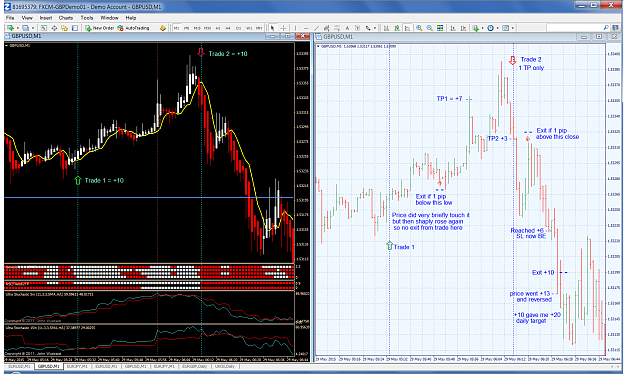Show the Market Watch panel
The width and height of the screenshot is (625, 374).
44,28
